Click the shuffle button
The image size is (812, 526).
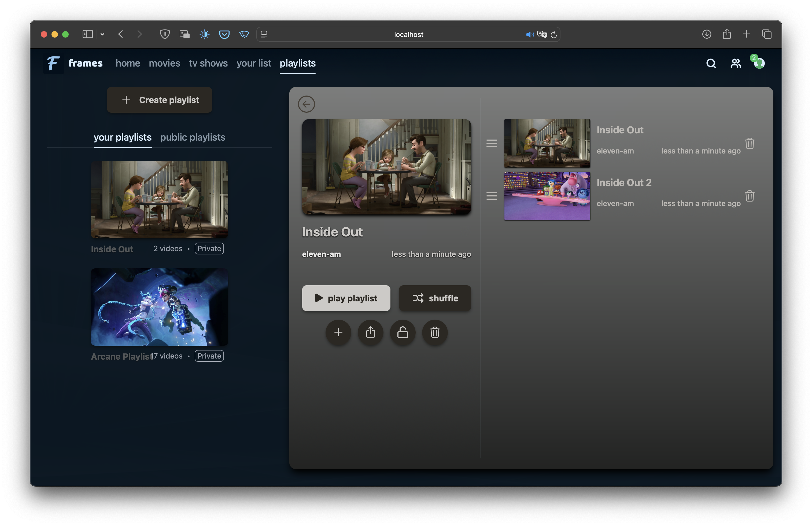point(435,298)
